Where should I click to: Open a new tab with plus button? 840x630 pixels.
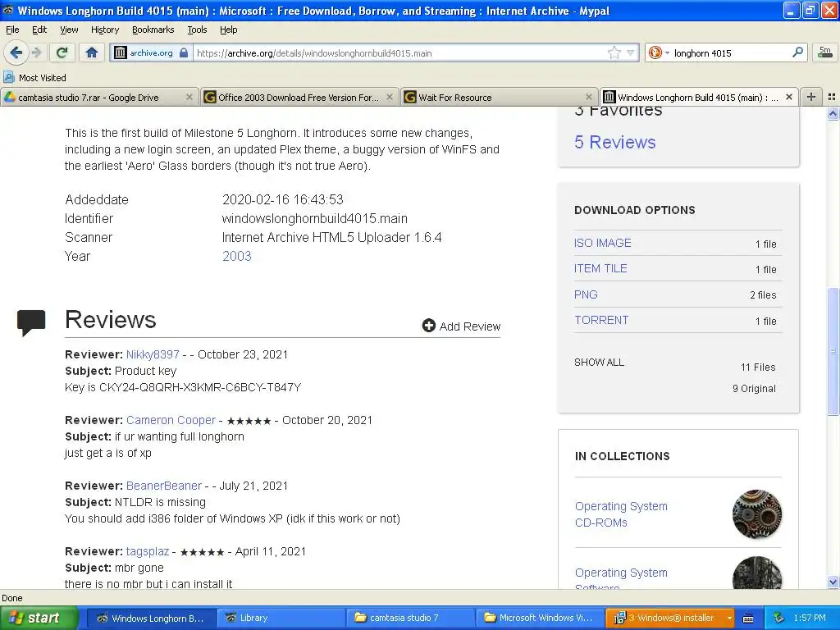tap(811, 97)
